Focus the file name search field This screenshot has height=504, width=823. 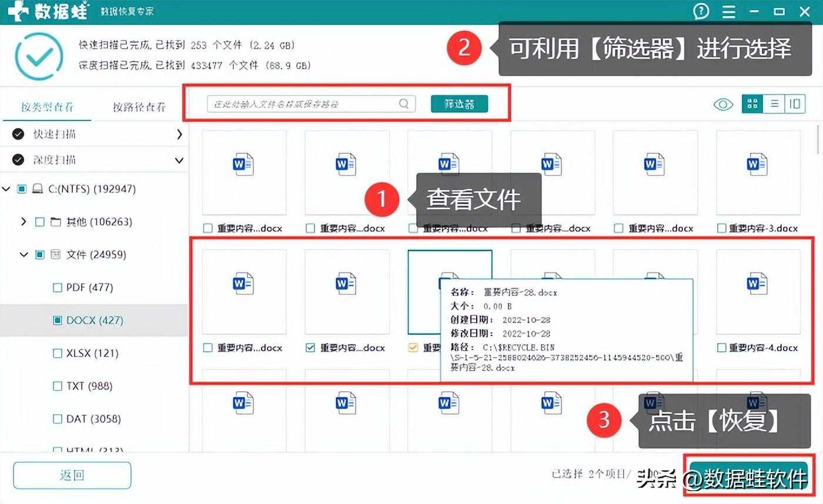coord(311,104)
